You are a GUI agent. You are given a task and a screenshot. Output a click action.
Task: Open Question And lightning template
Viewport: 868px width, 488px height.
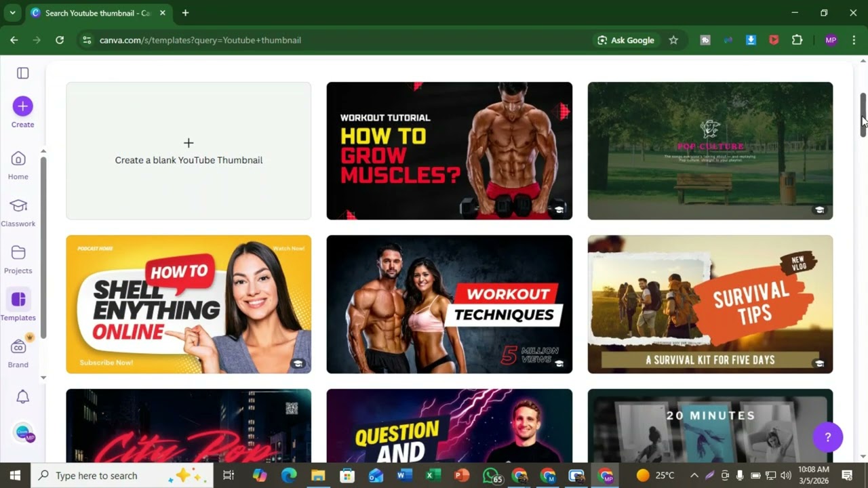[x=450, y=426]
